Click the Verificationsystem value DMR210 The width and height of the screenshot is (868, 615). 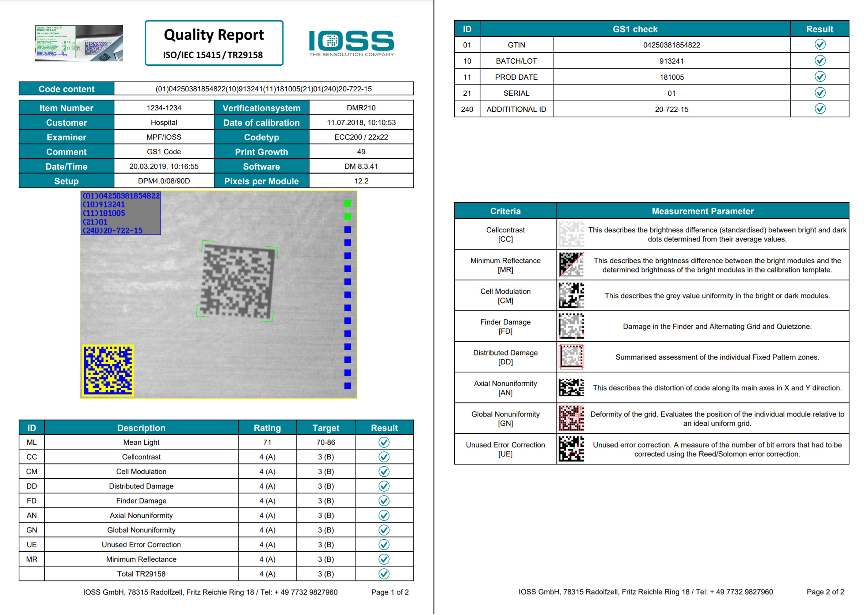click(362, 108)
